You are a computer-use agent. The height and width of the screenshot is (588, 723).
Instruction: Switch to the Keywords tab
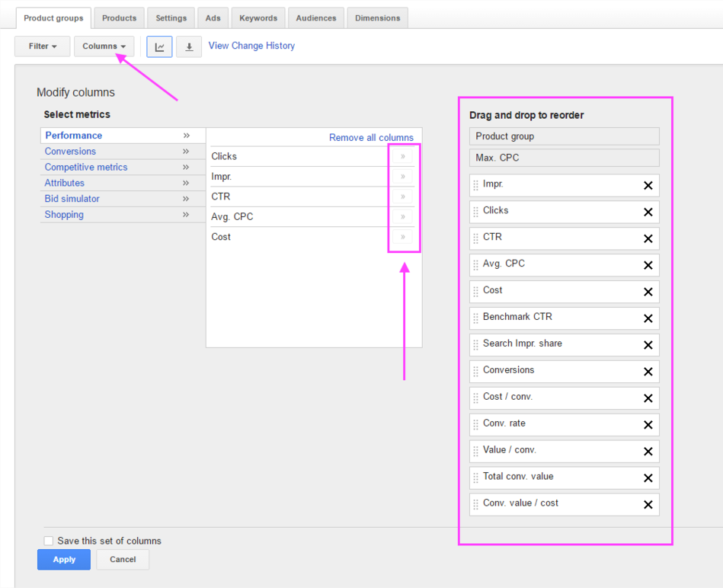coord(258,18)
